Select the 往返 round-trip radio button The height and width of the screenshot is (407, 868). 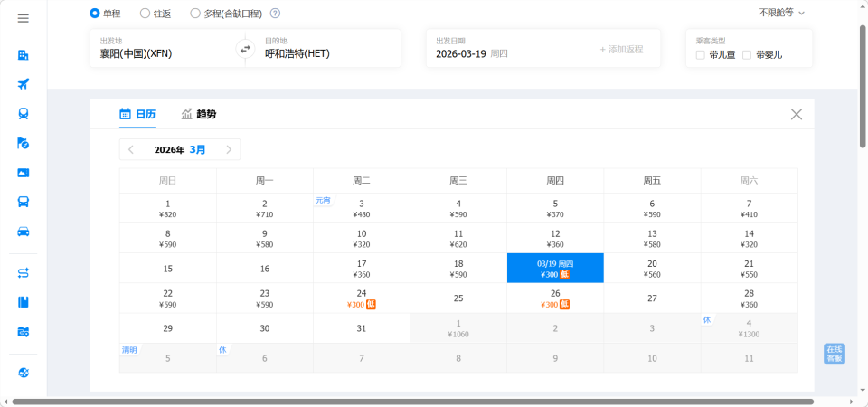click(x=145, y=14)
